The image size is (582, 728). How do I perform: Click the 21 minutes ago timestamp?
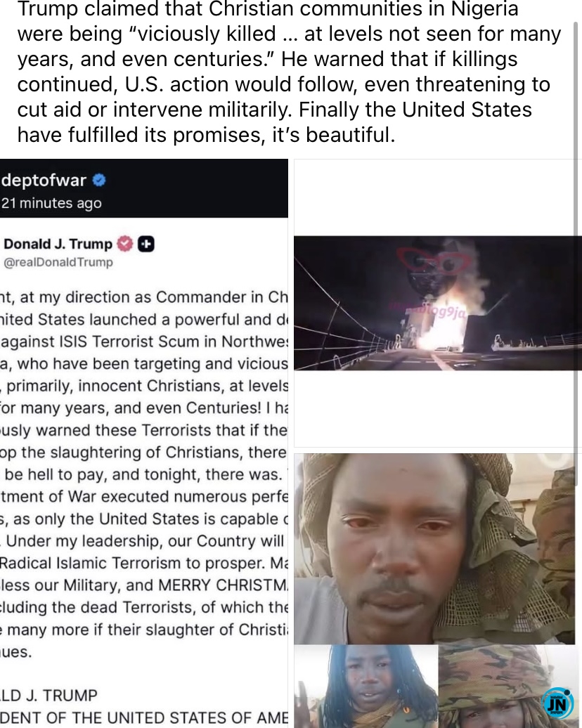coord(51,203)
